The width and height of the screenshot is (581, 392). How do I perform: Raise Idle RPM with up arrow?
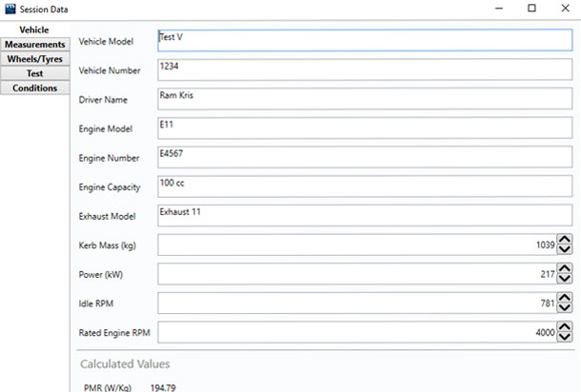point(565,298)
